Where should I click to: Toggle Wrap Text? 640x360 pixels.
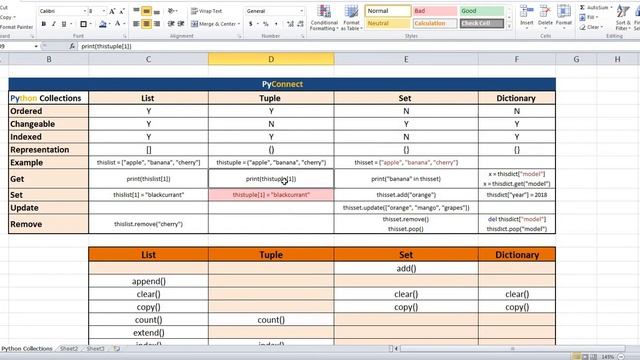(x=207, y=11)
